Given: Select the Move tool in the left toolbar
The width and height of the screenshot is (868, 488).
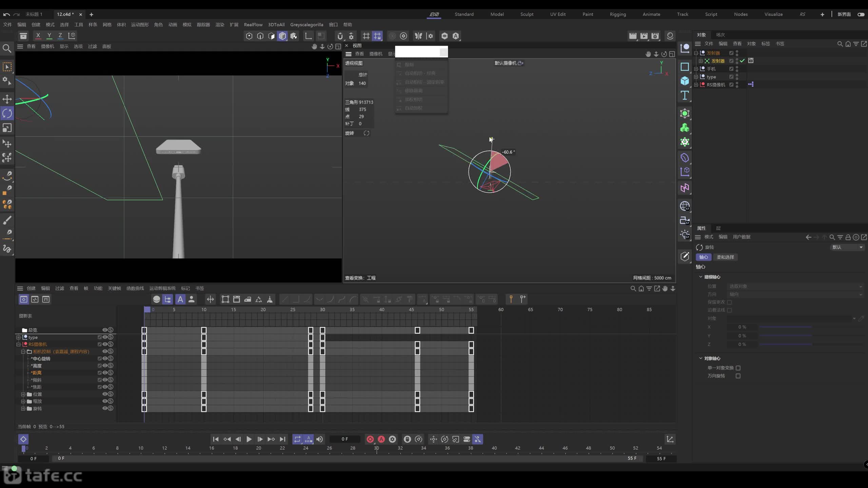Looking at the screenshot, I should 7,99.
